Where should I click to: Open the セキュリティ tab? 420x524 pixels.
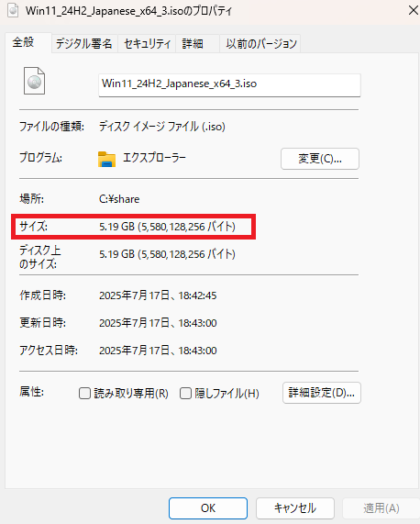point(147,44)
